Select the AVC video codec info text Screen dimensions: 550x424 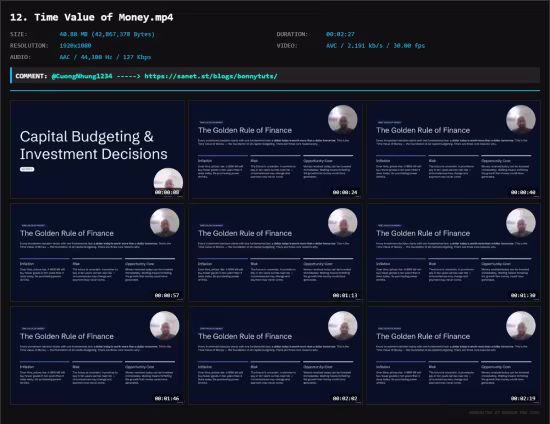coord(375,46)
